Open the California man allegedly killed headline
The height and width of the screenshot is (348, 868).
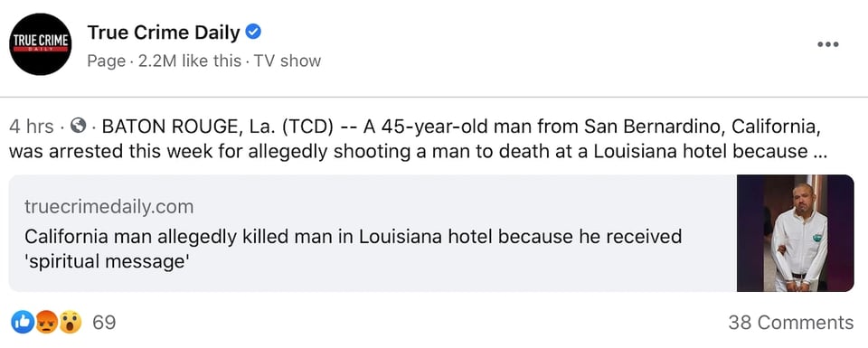click(354, 249)
